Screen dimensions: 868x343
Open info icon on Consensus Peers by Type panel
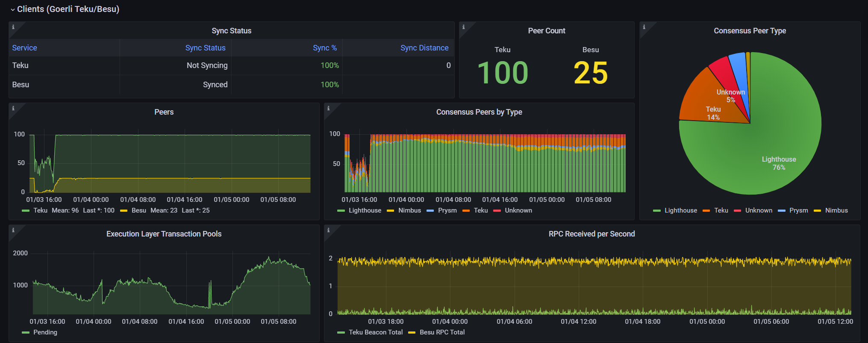(x=329, y=108)
